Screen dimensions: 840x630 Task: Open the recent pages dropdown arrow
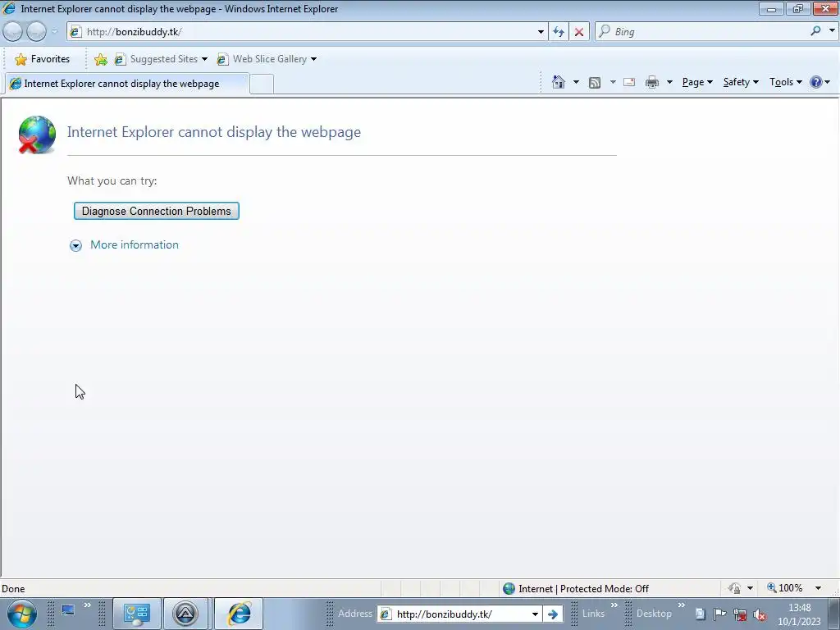click(54, 32)
